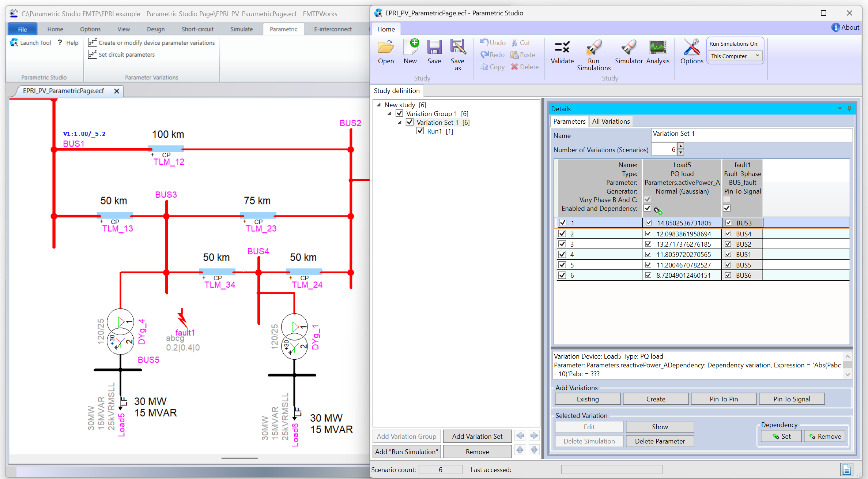Click Launch Tool in EMTPWorks ribbon
The width and height of the screenshot is (868, 479).
click(x=31, y=43)
